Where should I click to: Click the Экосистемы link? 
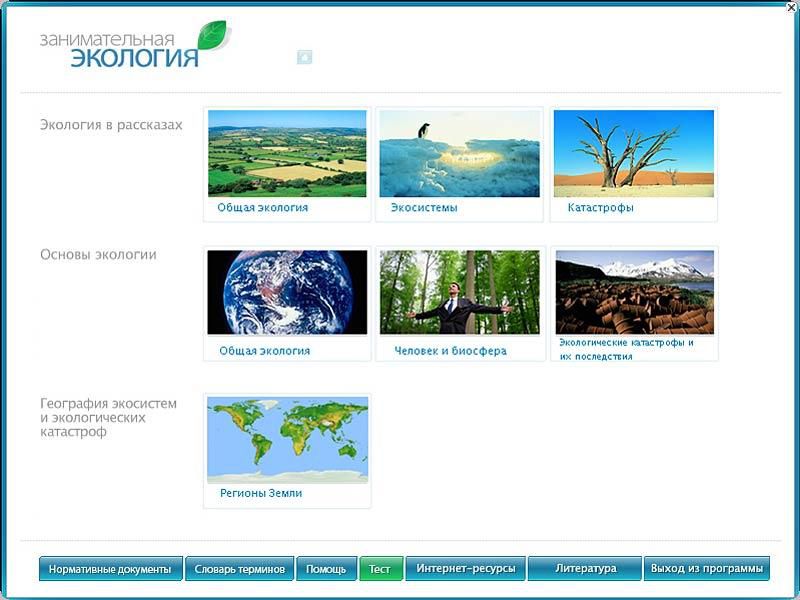424,208
